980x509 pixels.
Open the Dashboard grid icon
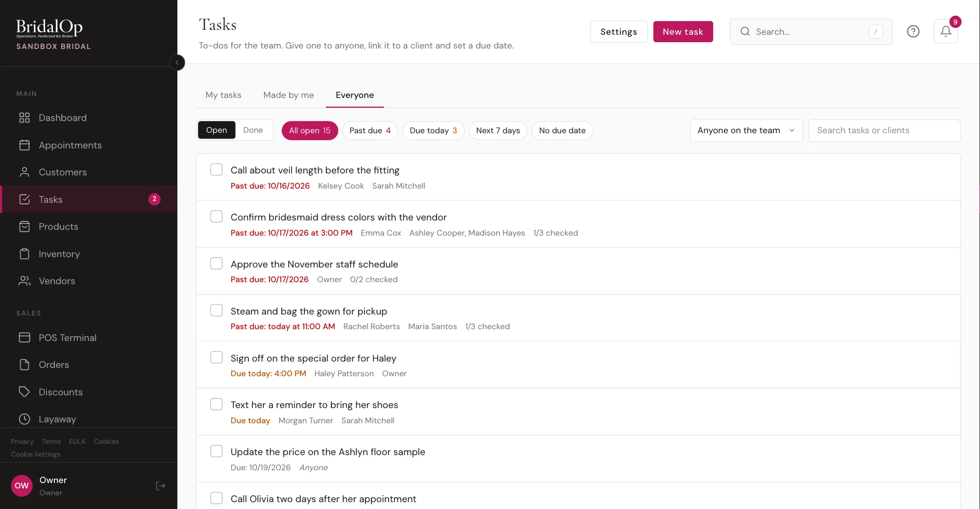coord(24,118)
